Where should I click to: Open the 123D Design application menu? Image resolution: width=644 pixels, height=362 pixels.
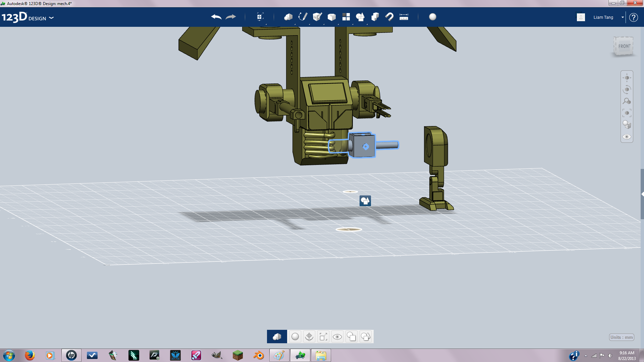(28, 17)
